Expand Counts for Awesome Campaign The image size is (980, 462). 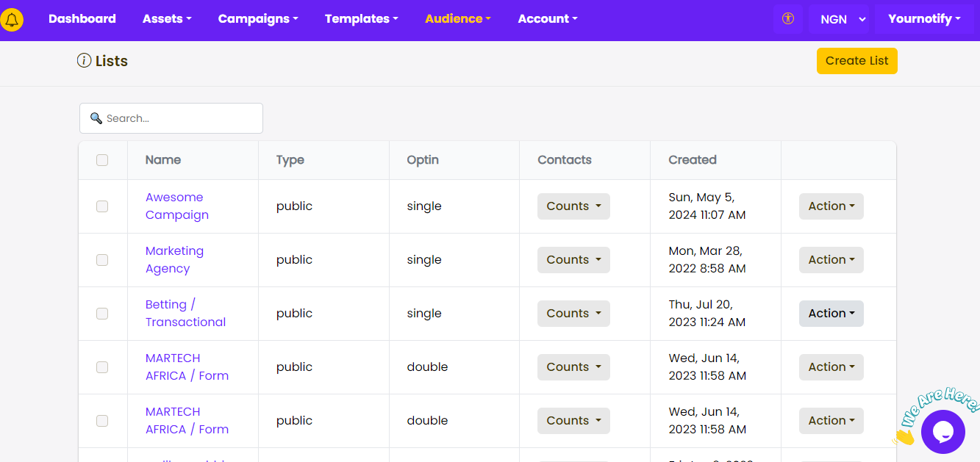(573, 206)
